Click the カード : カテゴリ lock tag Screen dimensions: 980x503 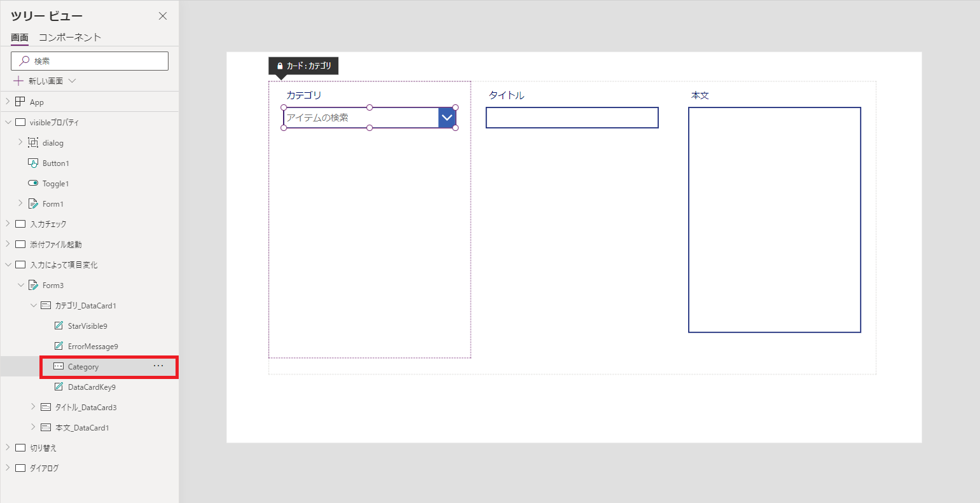coord(303,66)
